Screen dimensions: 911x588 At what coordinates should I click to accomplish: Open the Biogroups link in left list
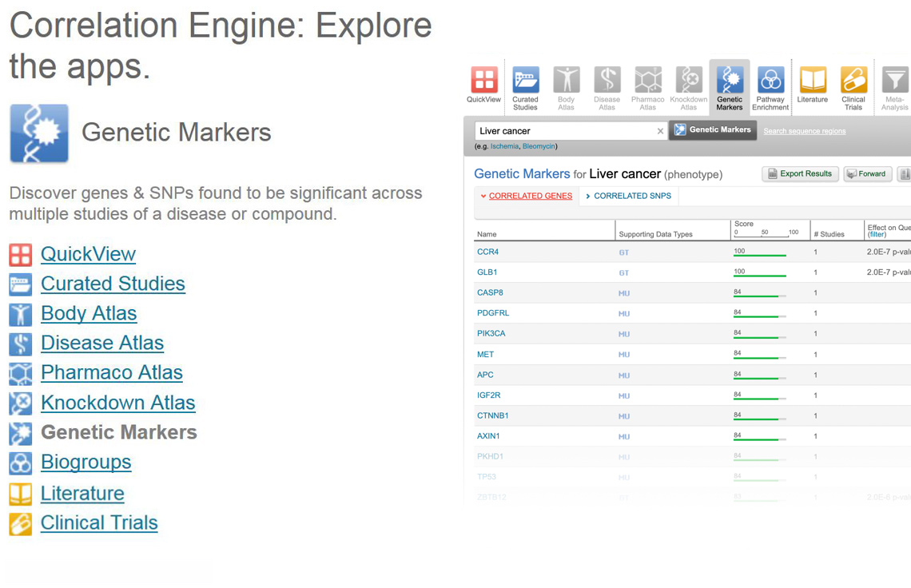pyautogui.click(x=86, y=462)
